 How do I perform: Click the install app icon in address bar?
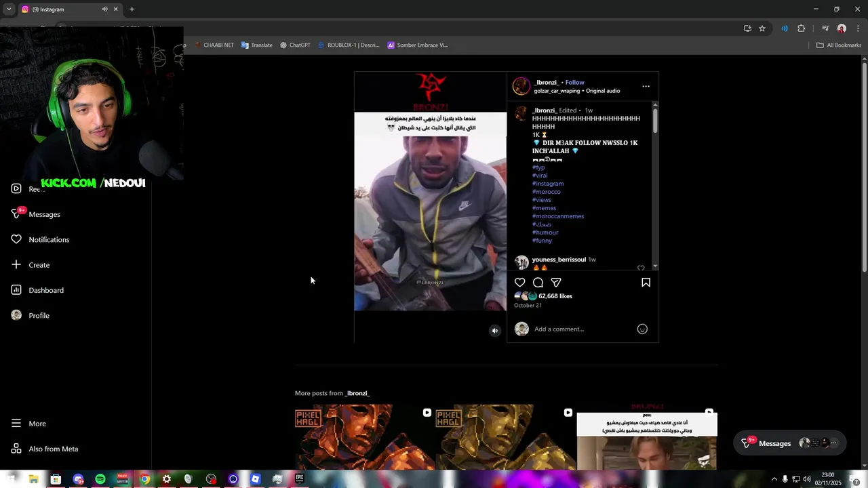[x=747, y=28]
